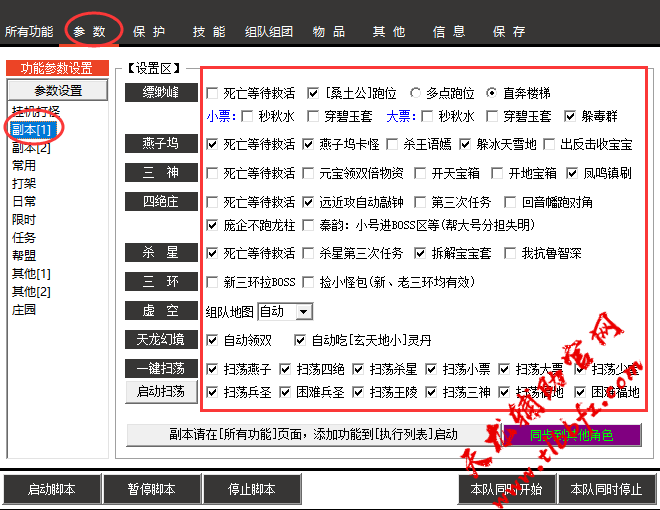This screenshot has height=510, width=660.
Task: Click the 一键扫荡 button
Action: 161,369
